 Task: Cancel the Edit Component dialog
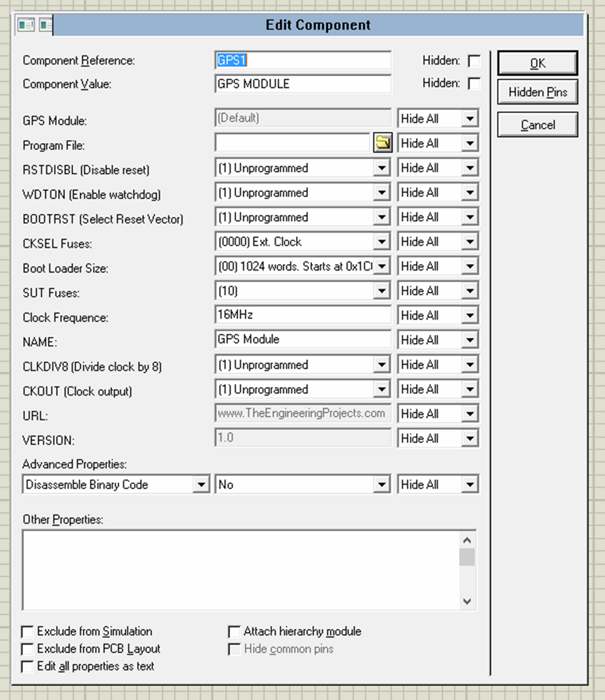tap(537, 124)
